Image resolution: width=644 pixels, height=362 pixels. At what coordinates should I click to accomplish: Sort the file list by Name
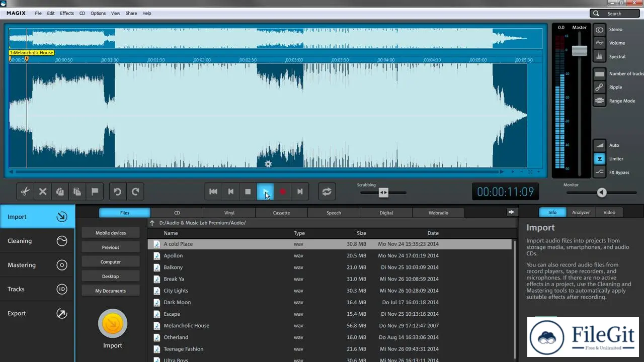(171, 233)
